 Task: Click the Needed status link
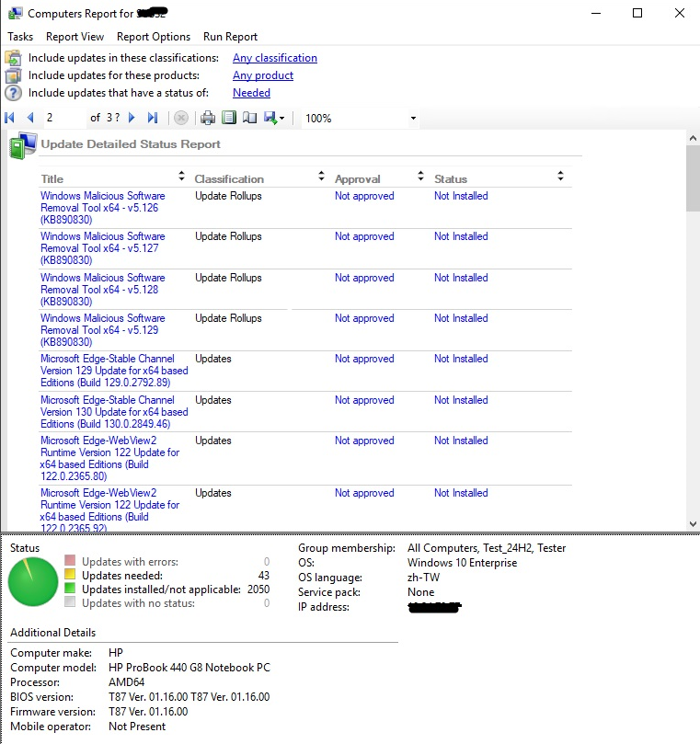click(251, 93)
